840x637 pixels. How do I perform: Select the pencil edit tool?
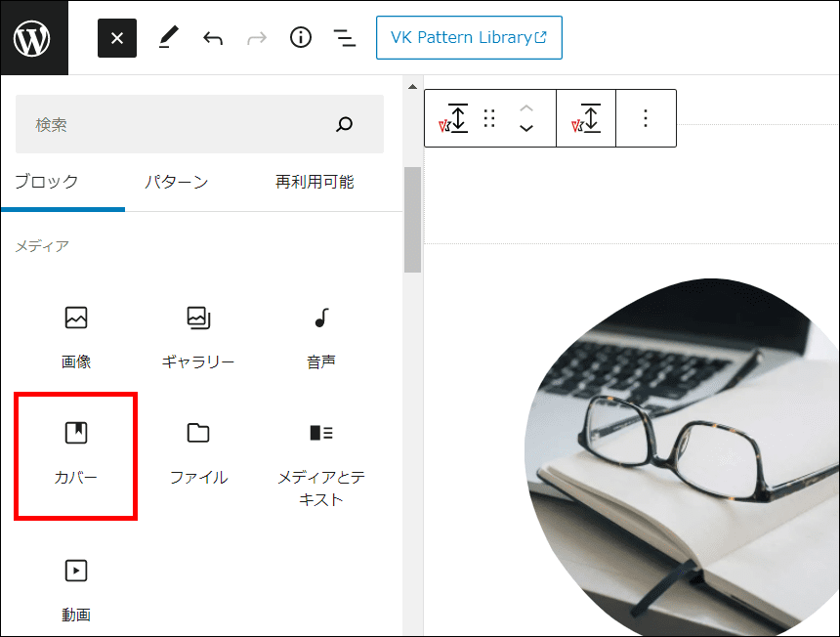coord(169,38)
